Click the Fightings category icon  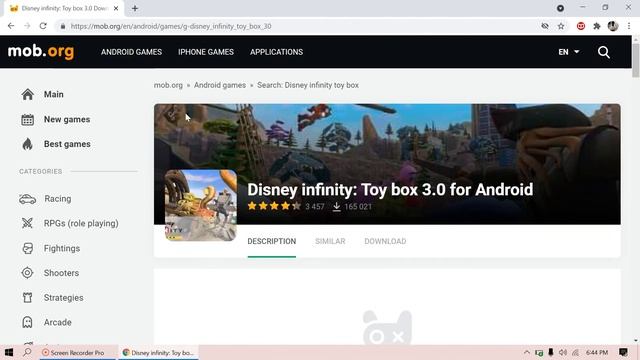pyautogui.click(x=28, y=248)
